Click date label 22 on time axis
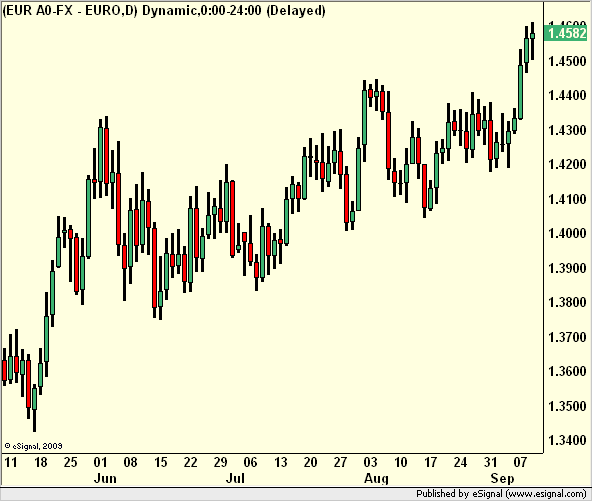Screen dimensions: 592x501 [190, 462]
